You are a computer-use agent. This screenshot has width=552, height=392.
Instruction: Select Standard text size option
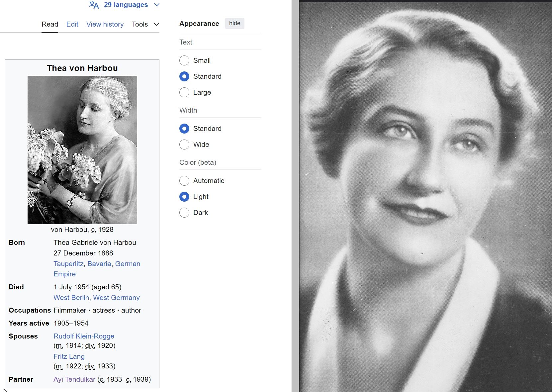(184, 76)
